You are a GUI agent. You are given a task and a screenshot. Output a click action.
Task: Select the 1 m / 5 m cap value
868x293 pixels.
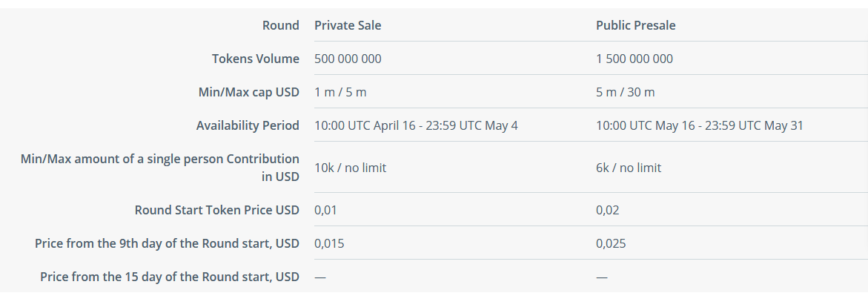click(x=340, y=92)
